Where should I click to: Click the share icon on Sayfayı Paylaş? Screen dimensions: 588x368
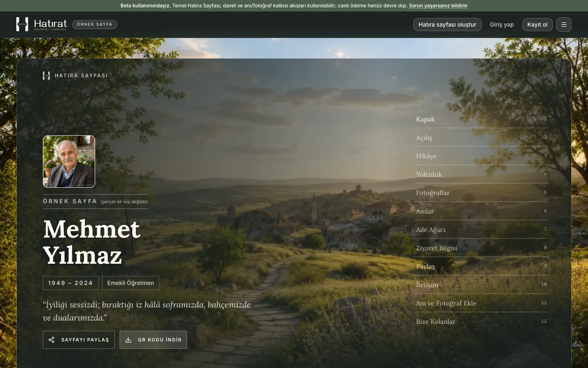tap(51, 340)
